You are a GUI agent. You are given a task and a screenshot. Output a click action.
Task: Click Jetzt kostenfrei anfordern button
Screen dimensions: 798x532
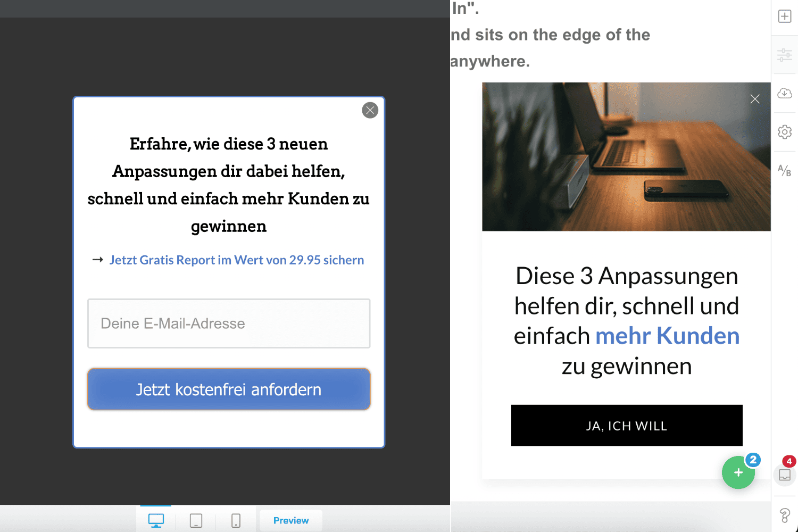point(229,389)
